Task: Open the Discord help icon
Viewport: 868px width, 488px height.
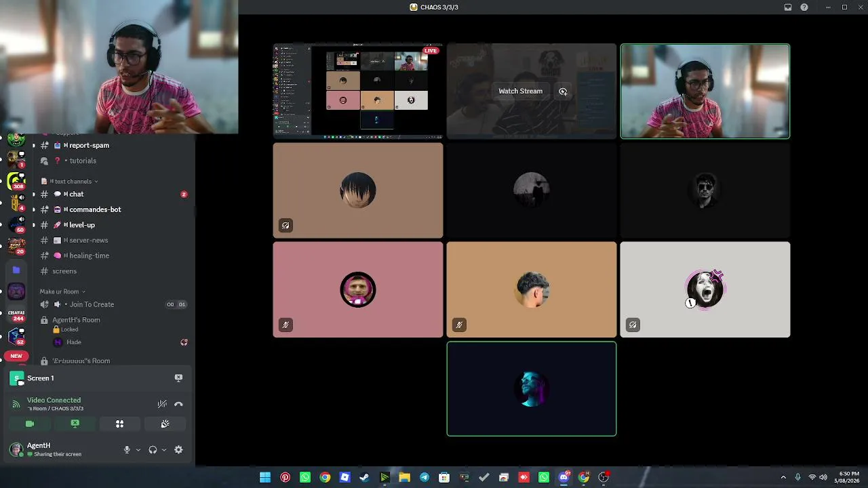Action: 804,7
